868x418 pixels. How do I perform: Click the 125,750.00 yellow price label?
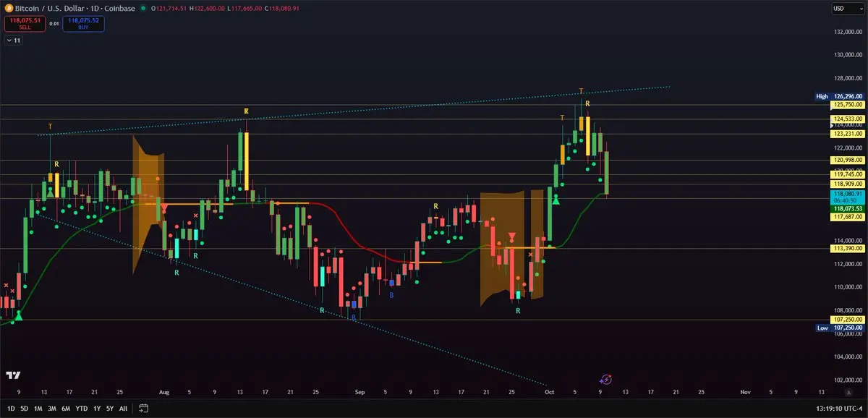point(846,105)
